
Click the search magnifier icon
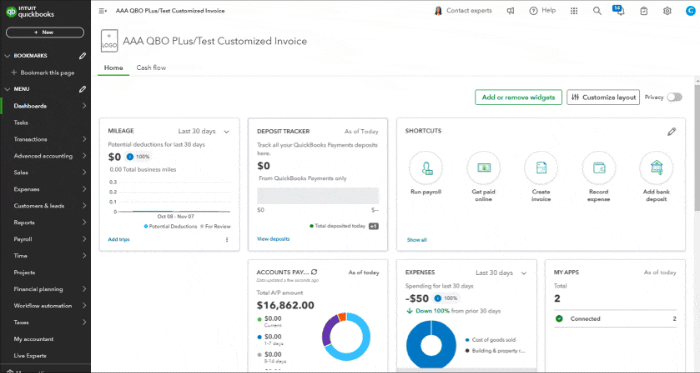[597, 11]
